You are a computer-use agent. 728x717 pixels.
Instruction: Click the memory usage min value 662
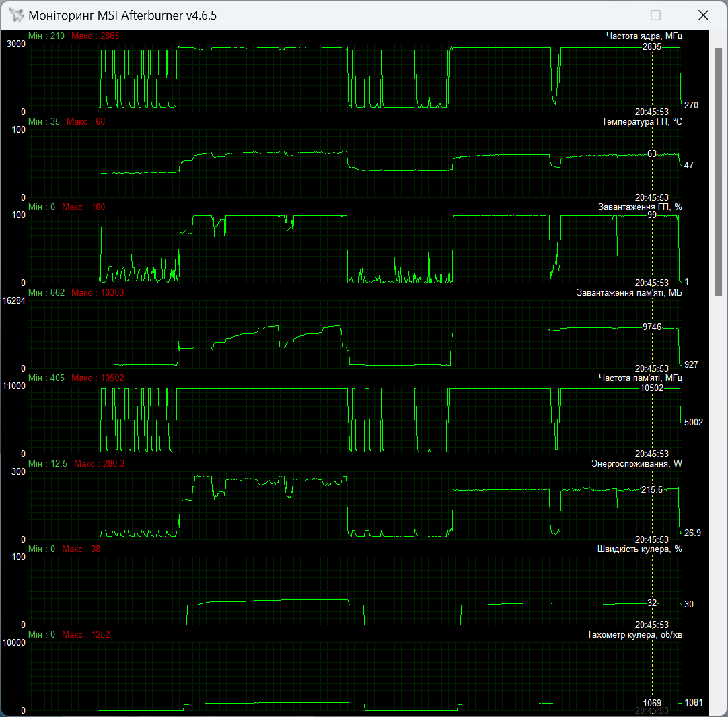tap(57, 293)
